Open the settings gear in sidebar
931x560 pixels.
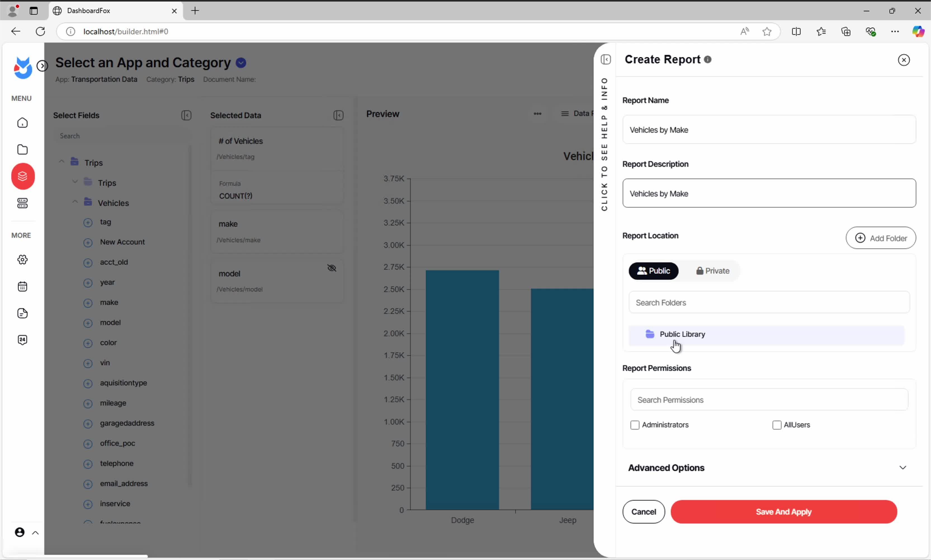23,260
